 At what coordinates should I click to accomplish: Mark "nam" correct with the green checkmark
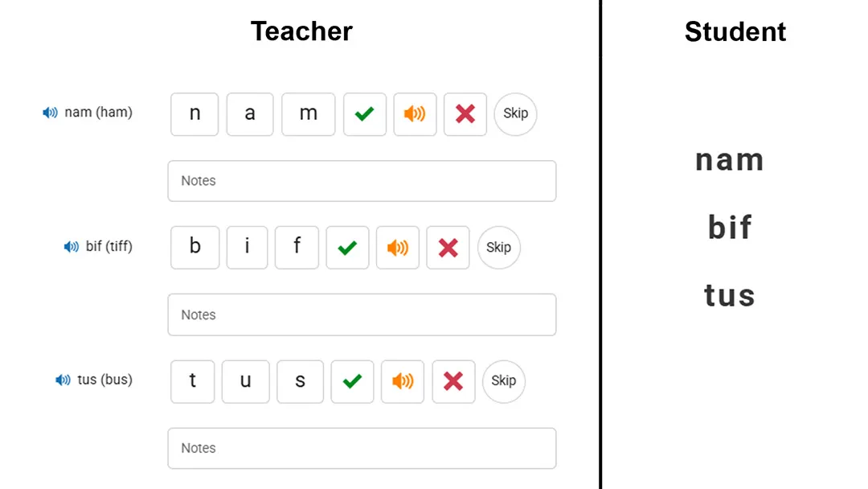coord(364,114)
